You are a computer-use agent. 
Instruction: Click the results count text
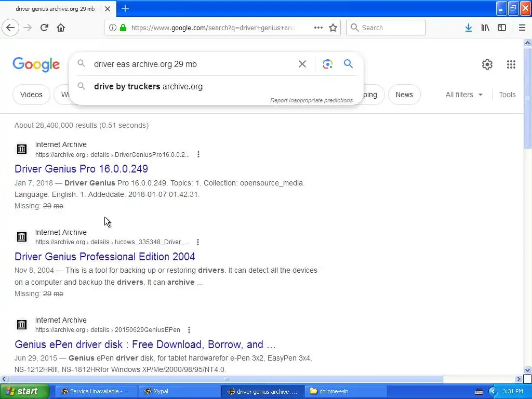coord(82,125)
